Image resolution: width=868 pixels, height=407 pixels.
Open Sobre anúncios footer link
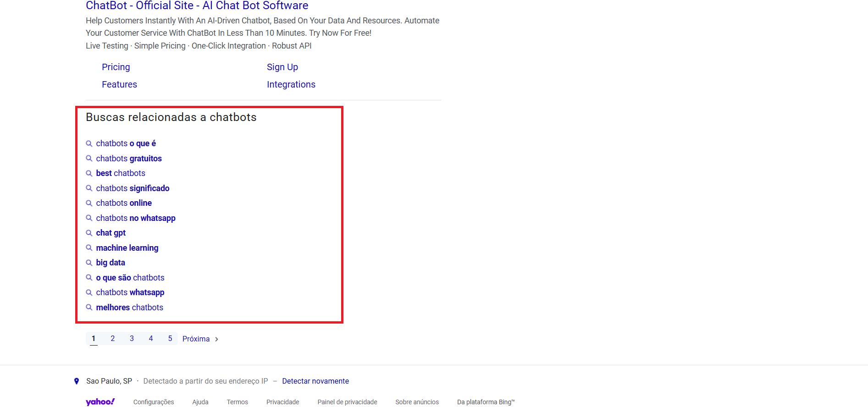click(417, 402)
